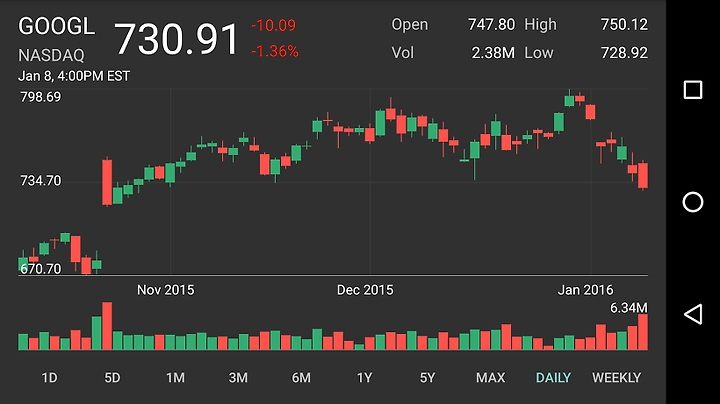The image size is (720, 404).
Task: Tap the Jan 2016 axis label
Action: coord(585,290)
